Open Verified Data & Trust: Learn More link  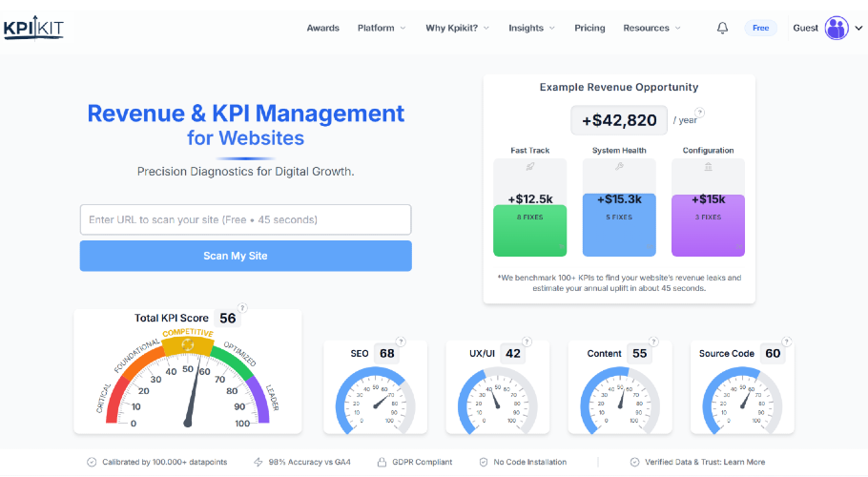click(x=705, y=462)
